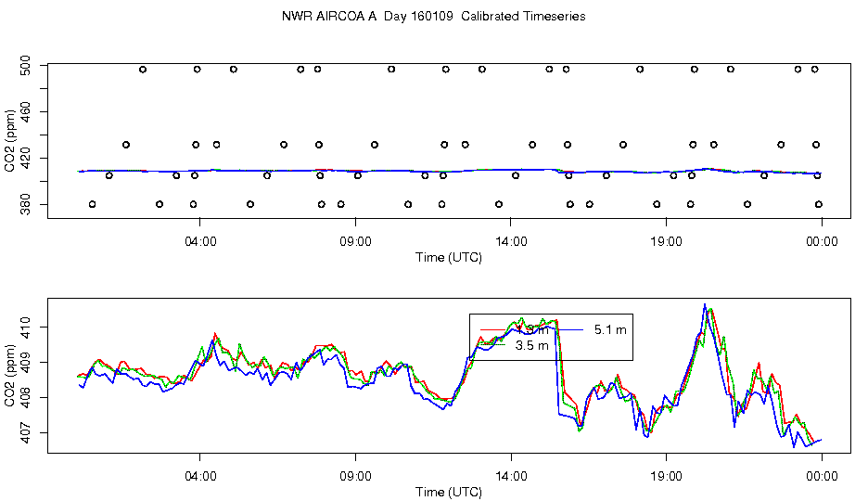Click "09:00" tick label of lower chart
The width and height of the screenshot is (868, 501).
point(355,476)
